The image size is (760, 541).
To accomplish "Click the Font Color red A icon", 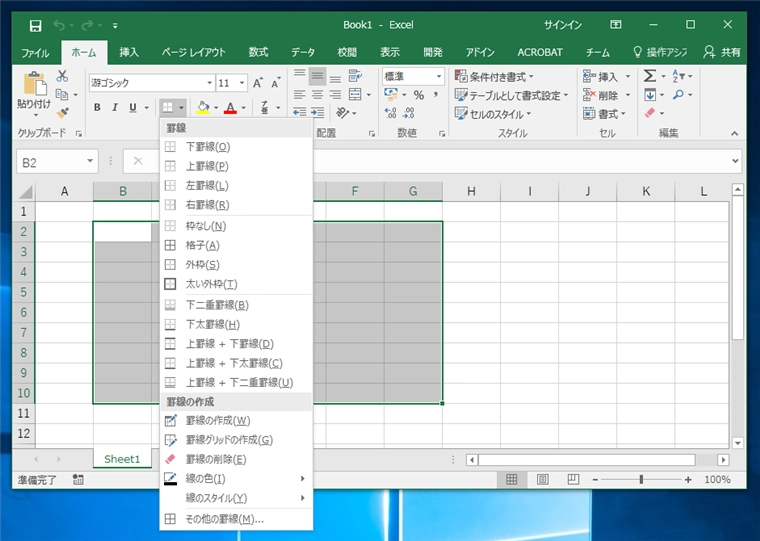I will coord(230,108).
